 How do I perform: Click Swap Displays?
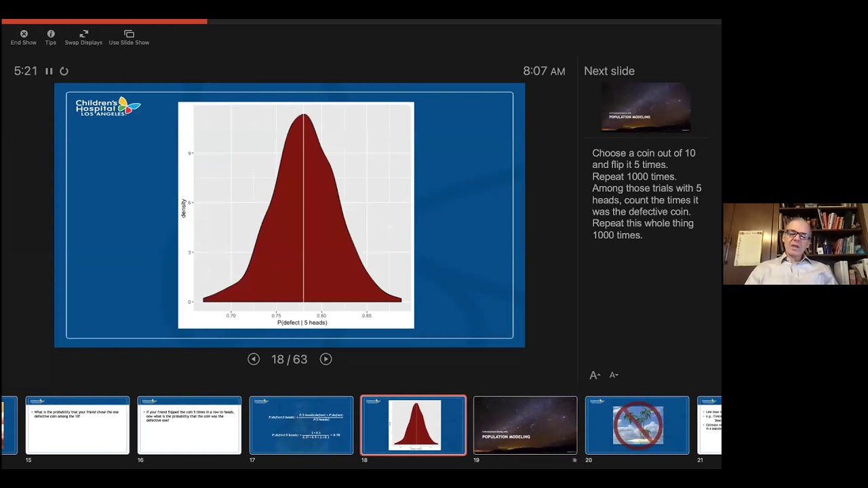click(83, 37)
